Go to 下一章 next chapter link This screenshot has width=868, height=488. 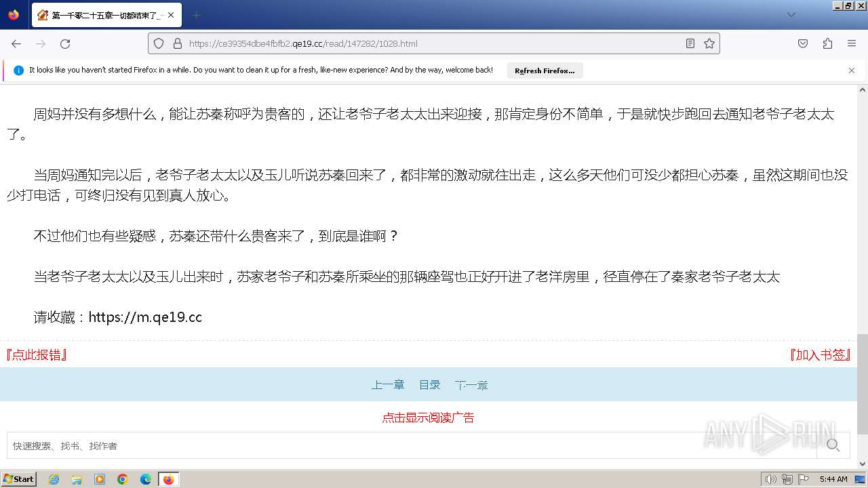coord(471,385)
